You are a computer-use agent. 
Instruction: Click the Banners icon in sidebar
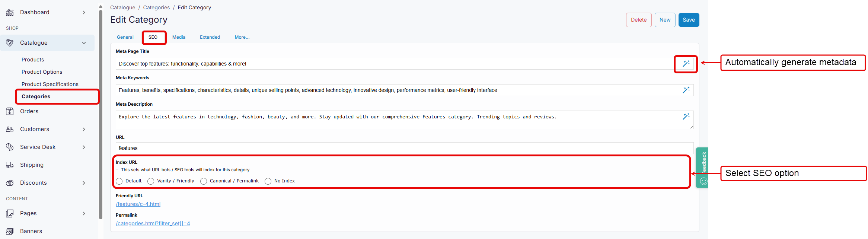(10, 231)
